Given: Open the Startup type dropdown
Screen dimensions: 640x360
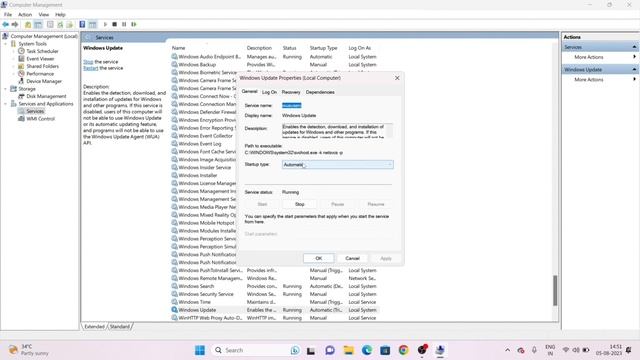Looking at the screenshot, I should [x=338, y=164].
